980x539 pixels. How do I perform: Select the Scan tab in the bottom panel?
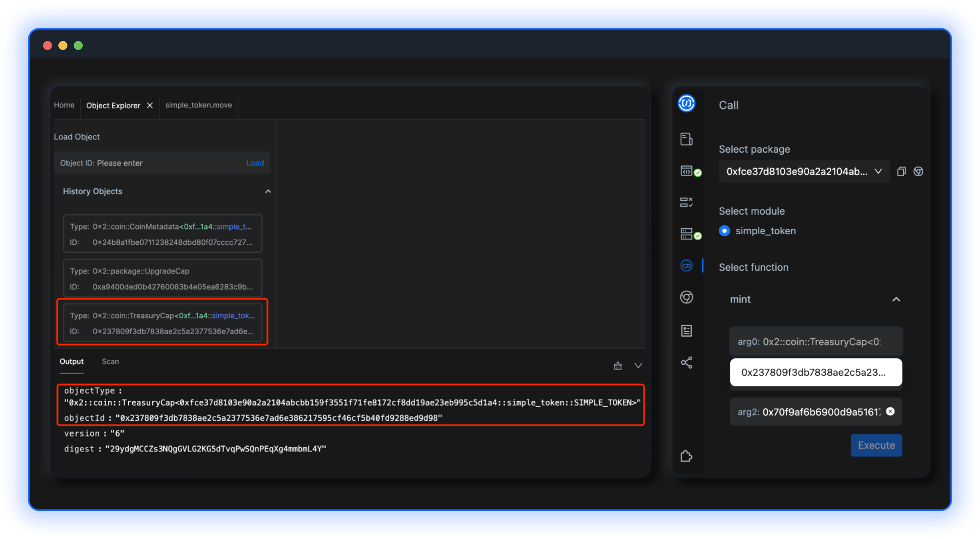click(110, 361)
